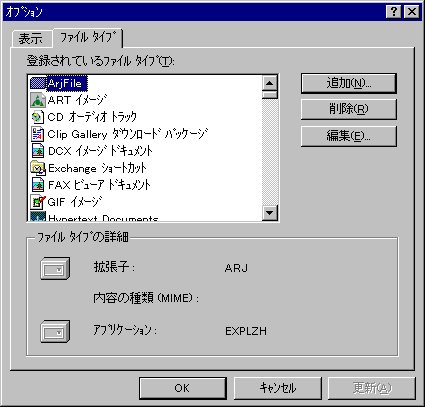425x407 pixels.
Task: Click the list scrollbar down arrow
Action: (x=270, y=213)
